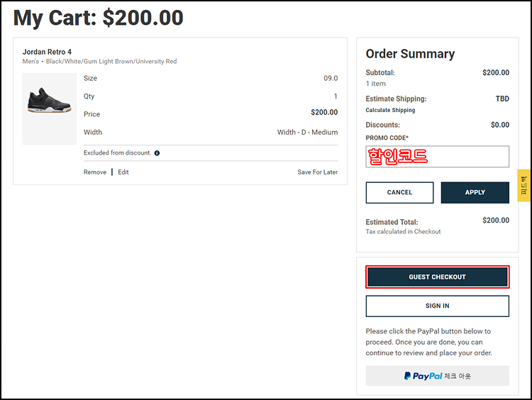Click the yellow feedback side tab
Screen dimensions: 532x400
(x=524, y=185)
